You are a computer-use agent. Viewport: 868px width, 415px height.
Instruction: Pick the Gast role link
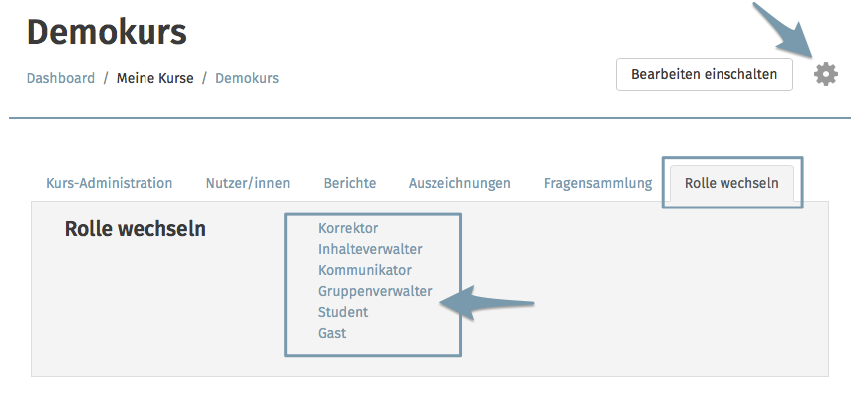(x=332, y=333)
